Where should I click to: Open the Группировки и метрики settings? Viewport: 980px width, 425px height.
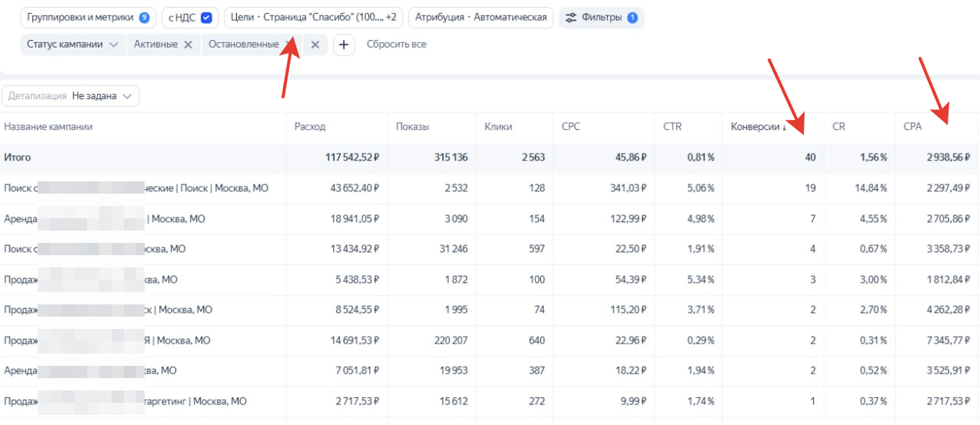(x=88, y=17)
